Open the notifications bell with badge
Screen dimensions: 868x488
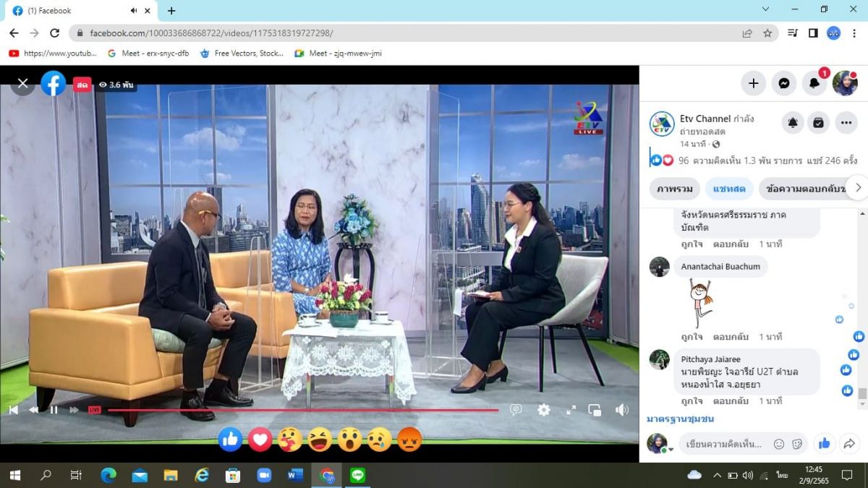pos(814,83)
